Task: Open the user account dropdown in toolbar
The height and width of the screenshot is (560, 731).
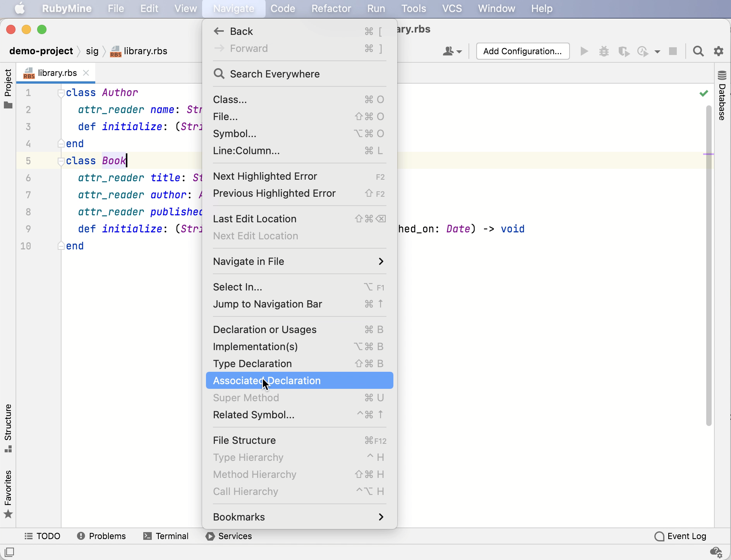Action: click(452, 52)
